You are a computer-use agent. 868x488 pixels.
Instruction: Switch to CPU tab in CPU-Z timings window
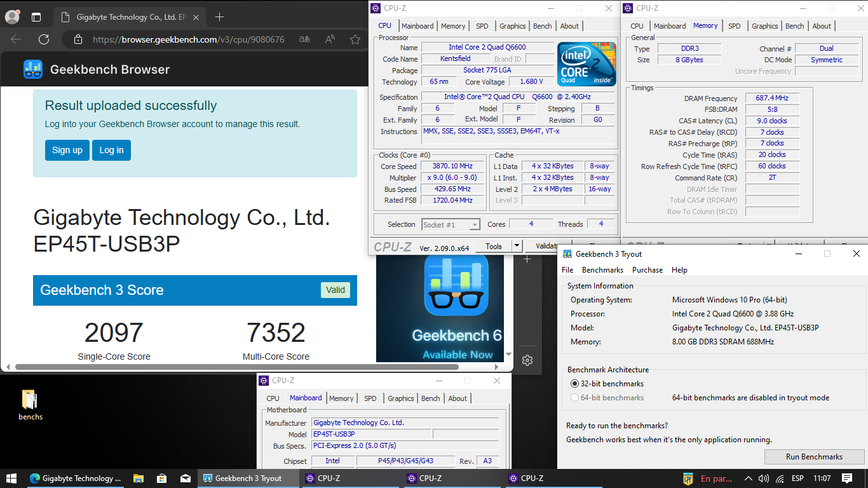637,26
